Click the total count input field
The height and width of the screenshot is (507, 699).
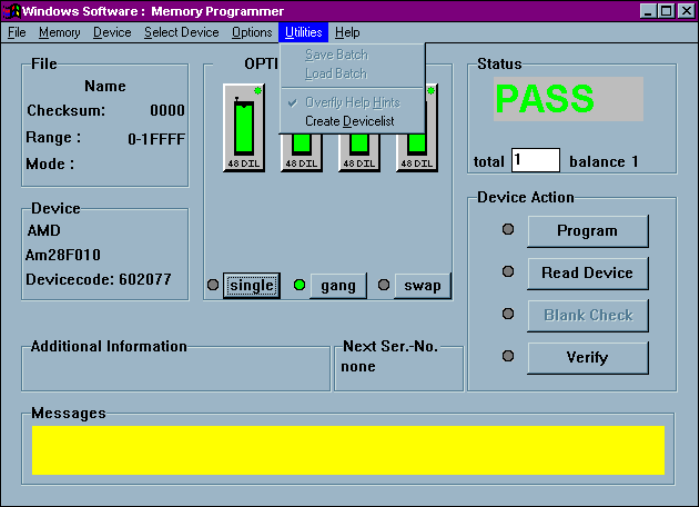coord(535,160)
